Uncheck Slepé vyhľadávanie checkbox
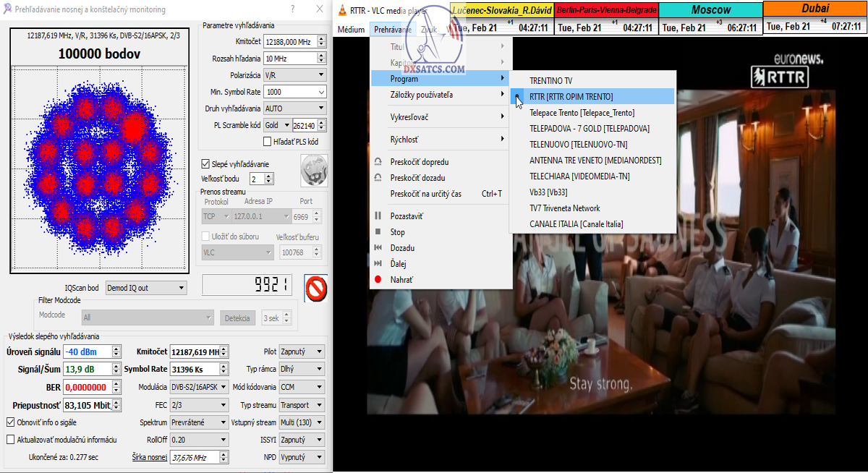 point(205,164)
